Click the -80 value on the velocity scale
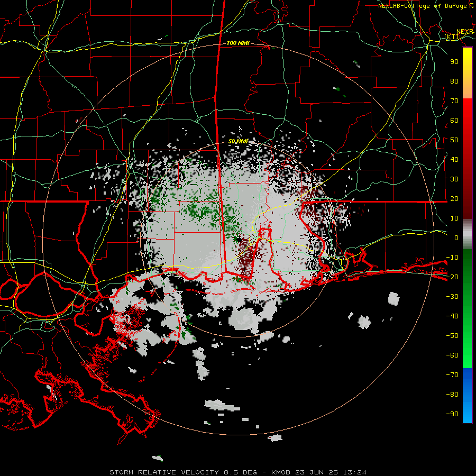This screenshot has width=476, height=476. pos(452,395)
